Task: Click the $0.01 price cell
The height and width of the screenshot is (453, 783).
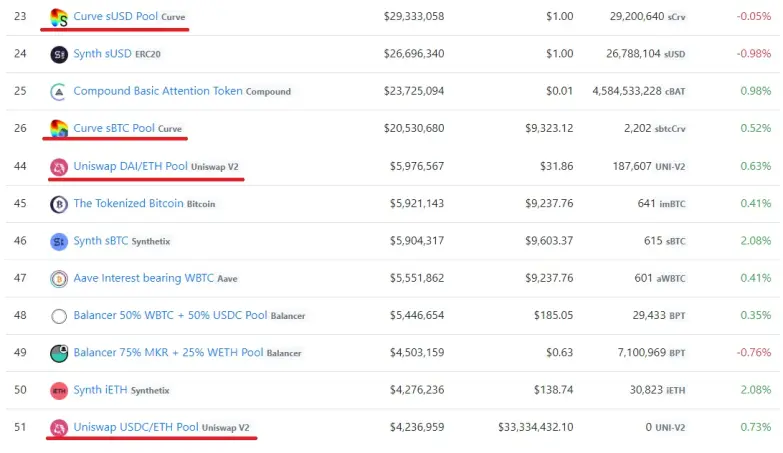Action: pyautogui.click(x=560, y=91)
